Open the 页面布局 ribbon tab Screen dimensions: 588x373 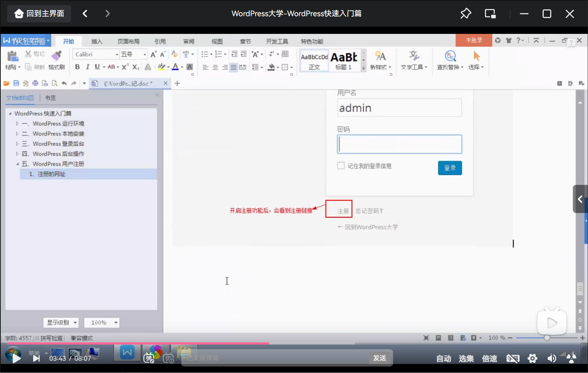129,41
